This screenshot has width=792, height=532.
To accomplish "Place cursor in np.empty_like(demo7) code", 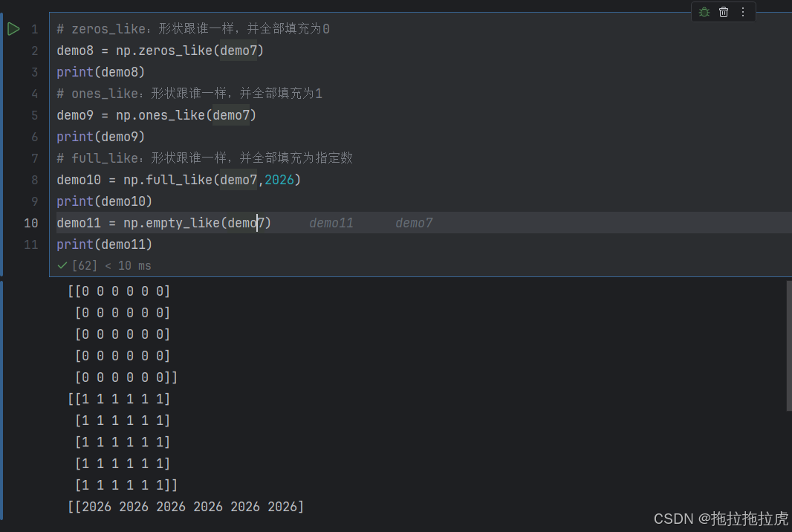I will coord(197,223).
